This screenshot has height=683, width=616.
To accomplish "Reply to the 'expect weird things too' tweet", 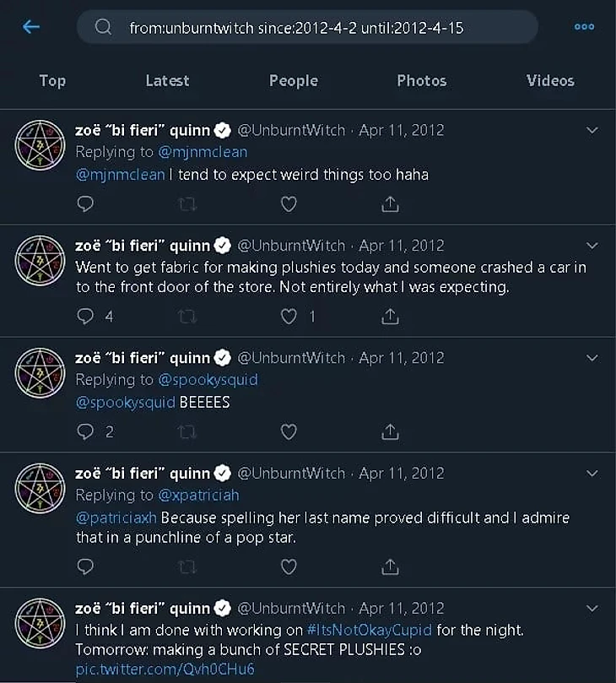I will point(85,203).
